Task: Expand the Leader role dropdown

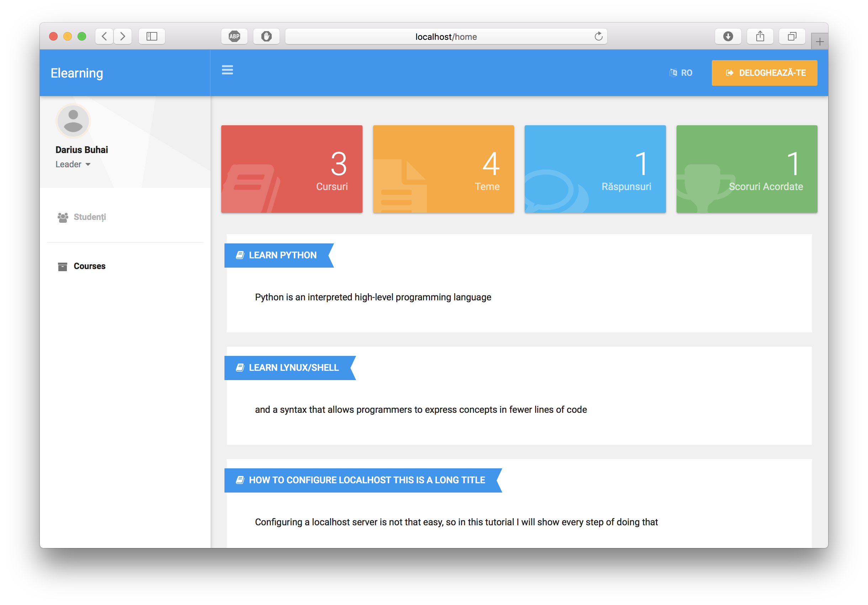Action: [x=73, y=164]
